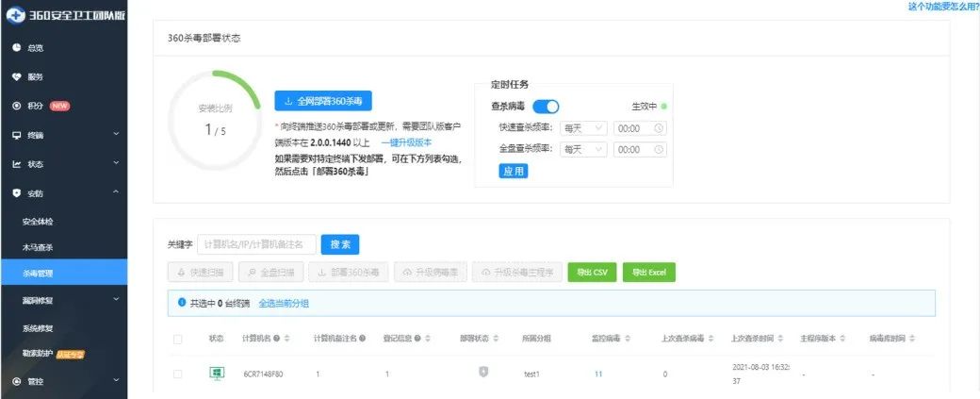Click the 服务 heart icon in sidebar
This screenshot has width=980, height=399.
17,77
